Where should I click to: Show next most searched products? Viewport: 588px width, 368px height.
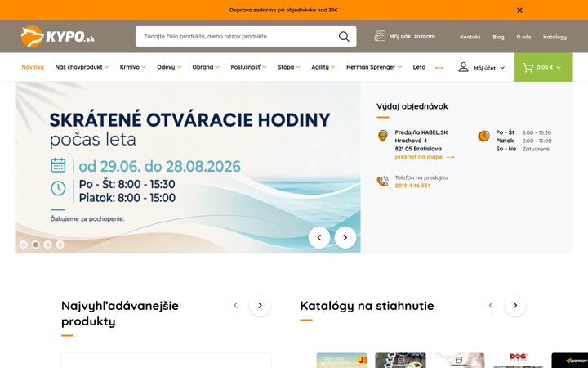(x=260, y=305)
